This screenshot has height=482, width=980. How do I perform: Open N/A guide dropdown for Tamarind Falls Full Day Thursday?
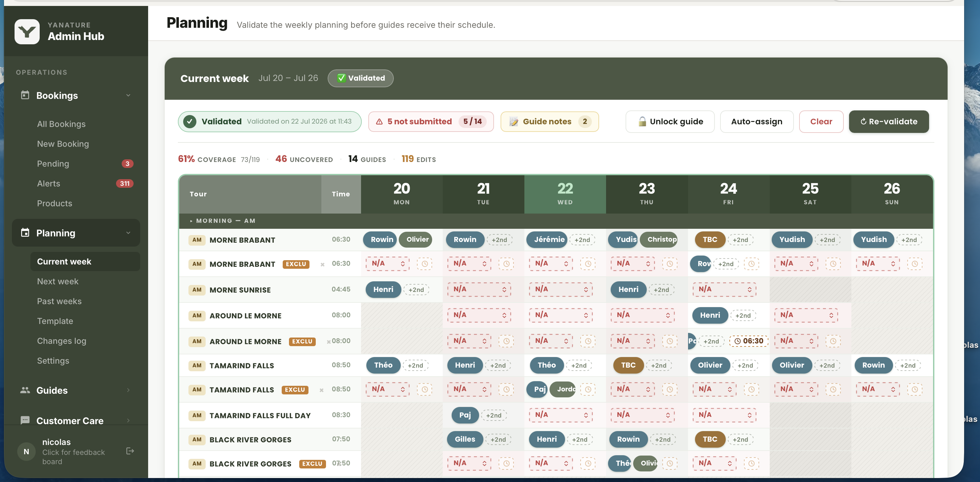[x=642, y=415]
